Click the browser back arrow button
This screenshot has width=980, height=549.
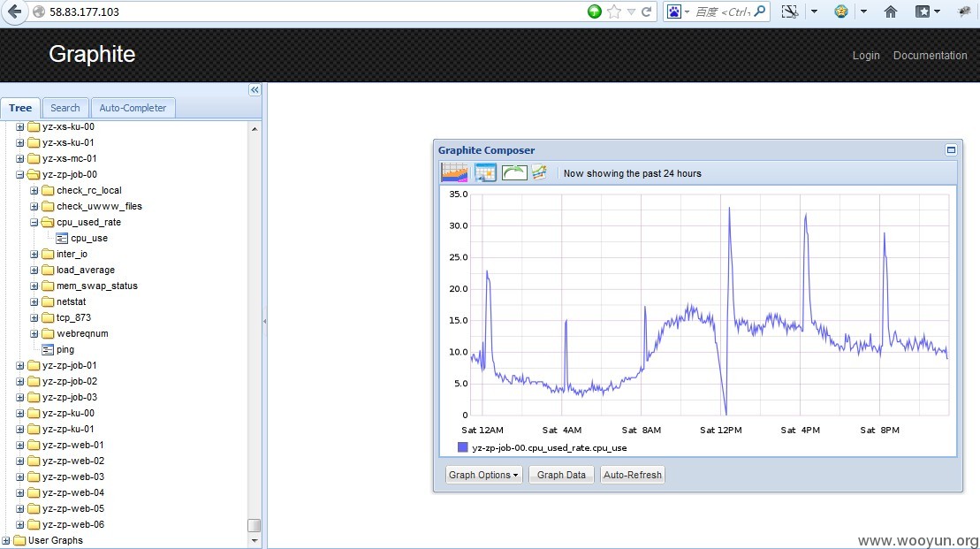[x=14, y=11]
